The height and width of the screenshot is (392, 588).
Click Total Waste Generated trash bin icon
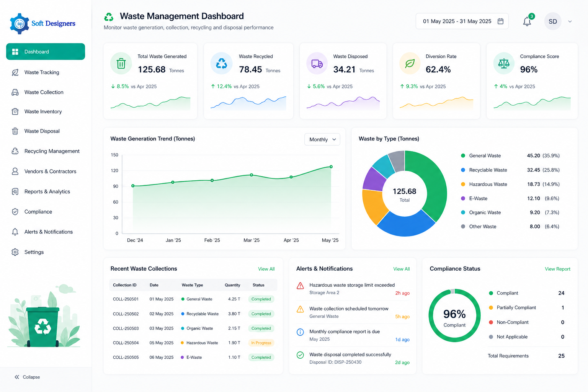click(x=121, y=63)
